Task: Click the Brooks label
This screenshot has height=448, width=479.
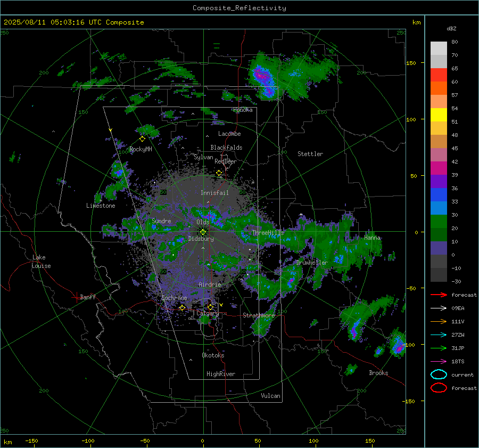Action: coord(378,373)
